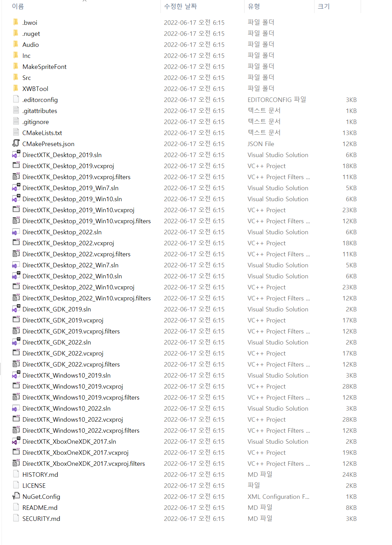
Task: Select DirectXTK_Desktop_2022_Win7.sln file name
Action: (x=70, y=265)
